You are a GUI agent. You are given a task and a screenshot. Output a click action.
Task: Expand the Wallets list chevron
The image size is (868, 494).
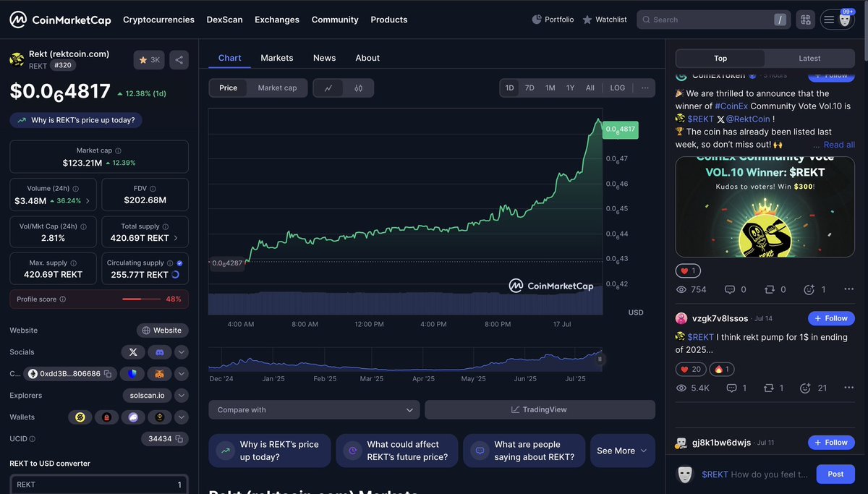(x=182, y=417)
